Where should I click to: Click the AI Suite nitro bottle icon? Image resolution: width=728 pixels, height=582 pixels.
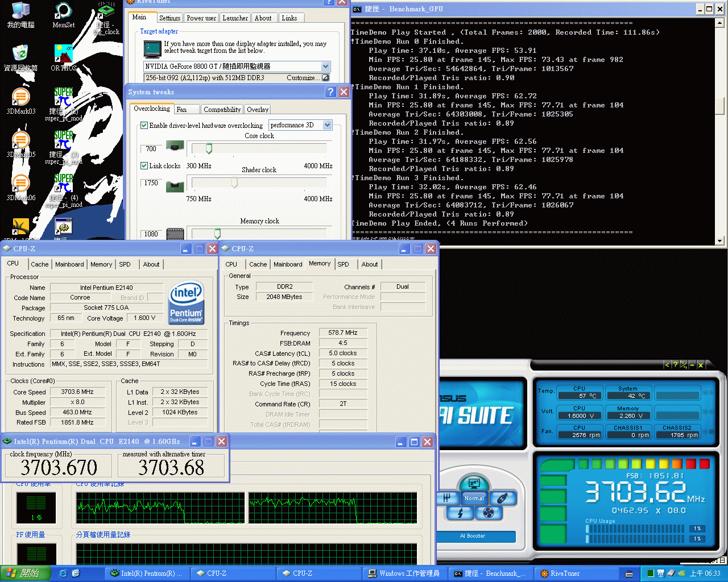502,498
